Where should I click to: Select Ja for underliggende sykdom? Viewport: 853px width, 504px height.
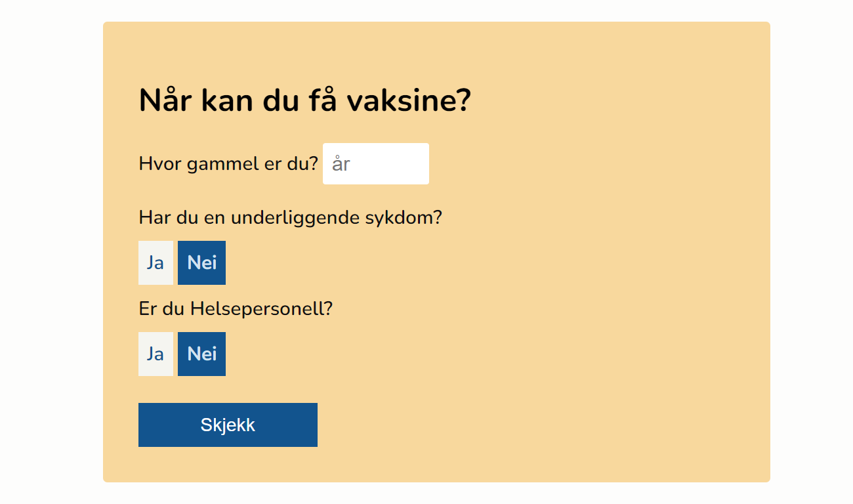click(156, 262)
